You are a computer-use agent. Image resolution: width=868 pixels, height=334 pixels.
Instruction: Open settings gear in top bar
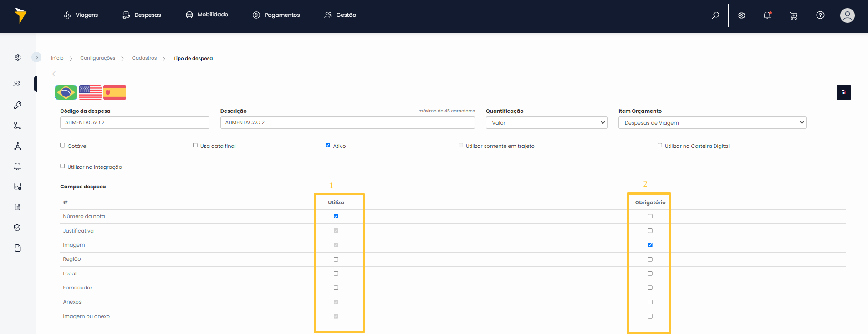coord(741,15)
